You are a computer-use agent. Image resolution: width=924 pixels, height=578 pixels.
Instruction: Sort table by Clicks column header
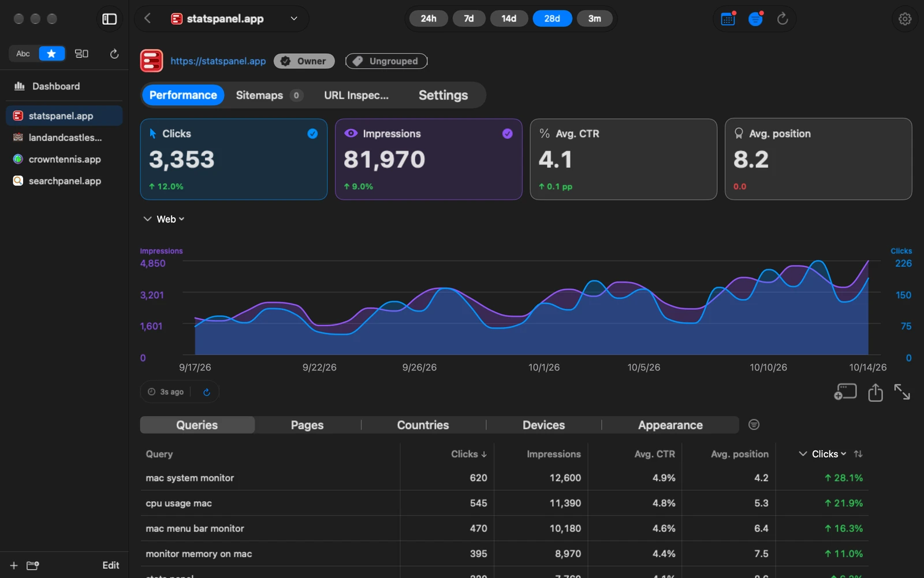(468, 454)
